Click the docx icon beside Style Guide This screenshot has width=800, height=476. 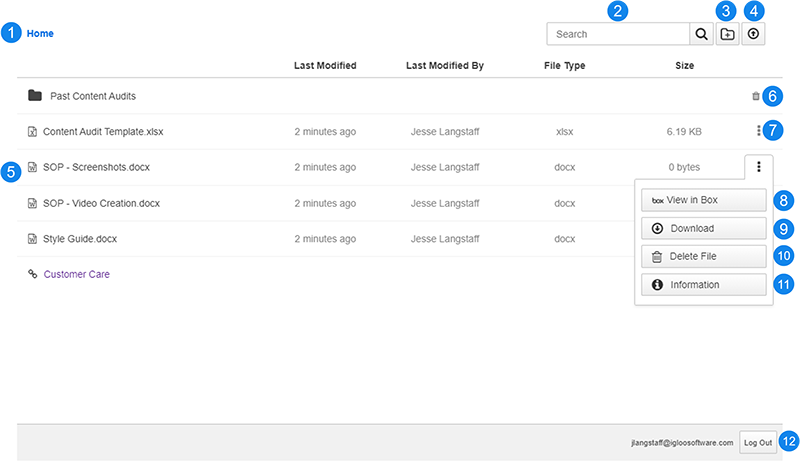coord(32,239)
